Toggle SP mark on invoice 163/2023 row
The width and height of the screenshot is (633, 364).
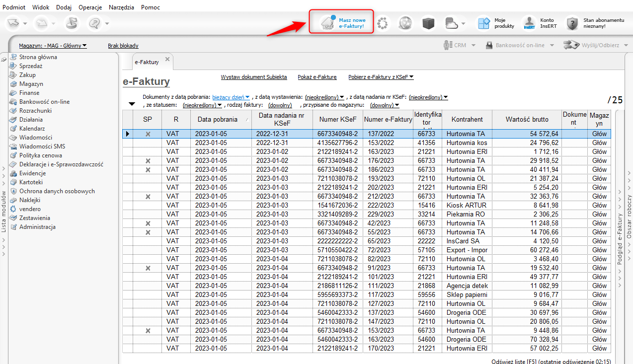[x=148, y=151]
